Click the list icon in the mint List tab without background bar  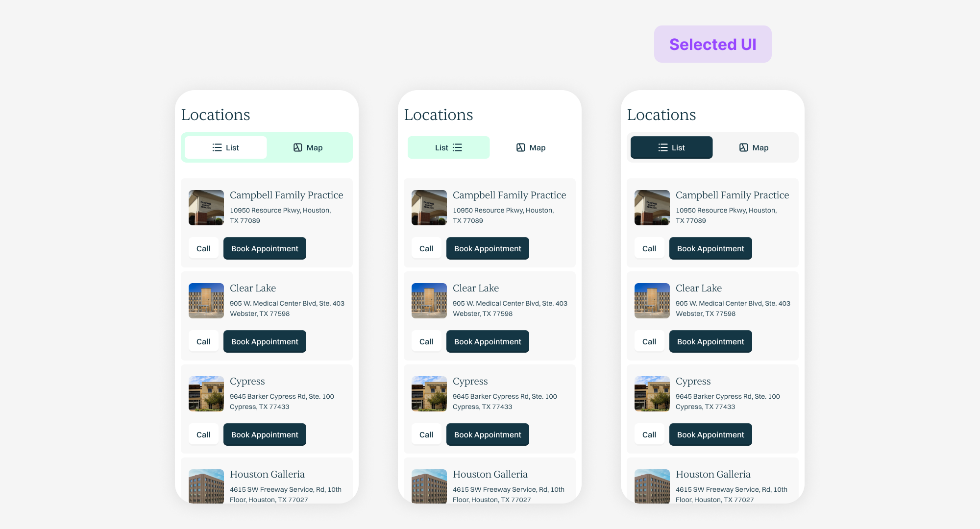pyautogui.click(x=458, y=147)
